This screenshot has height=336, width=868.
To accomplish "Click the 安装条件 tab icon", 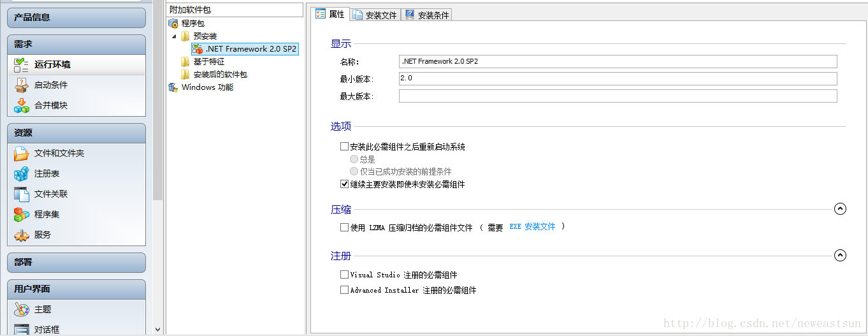I will [x=410, y=15].
